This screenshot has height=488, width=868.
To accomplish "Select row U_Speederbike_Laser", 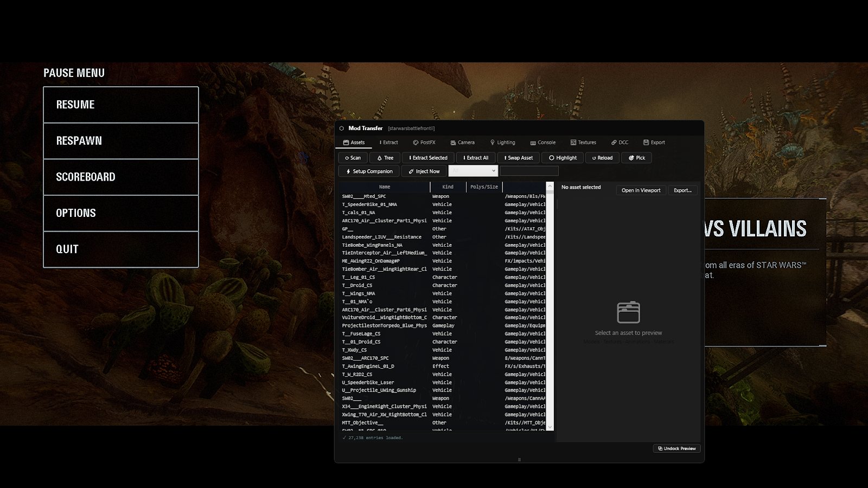I will pyautogui.click(x=443, y=382).
